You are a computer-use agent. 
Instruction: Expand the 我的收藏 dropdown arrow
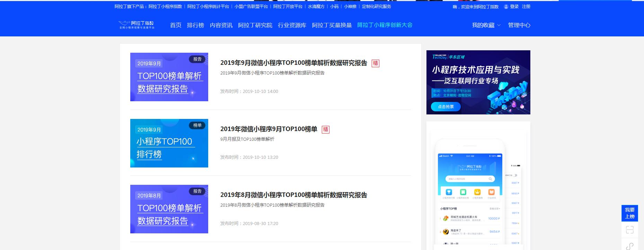click(499, 25)
